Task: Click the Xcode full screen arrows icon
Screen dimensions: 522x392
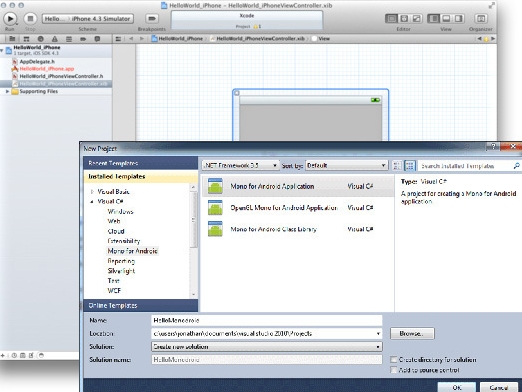Action: tap(492, 5)
